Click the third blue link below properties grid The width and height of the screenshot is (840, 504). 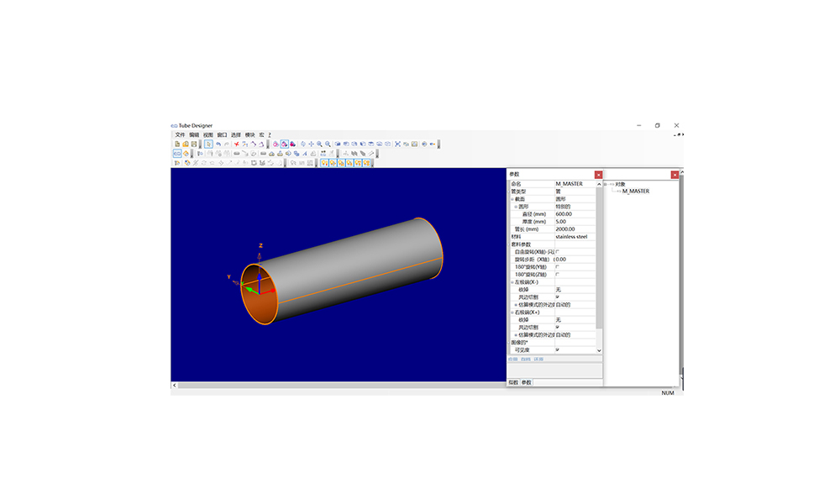[x=538, y=360]
